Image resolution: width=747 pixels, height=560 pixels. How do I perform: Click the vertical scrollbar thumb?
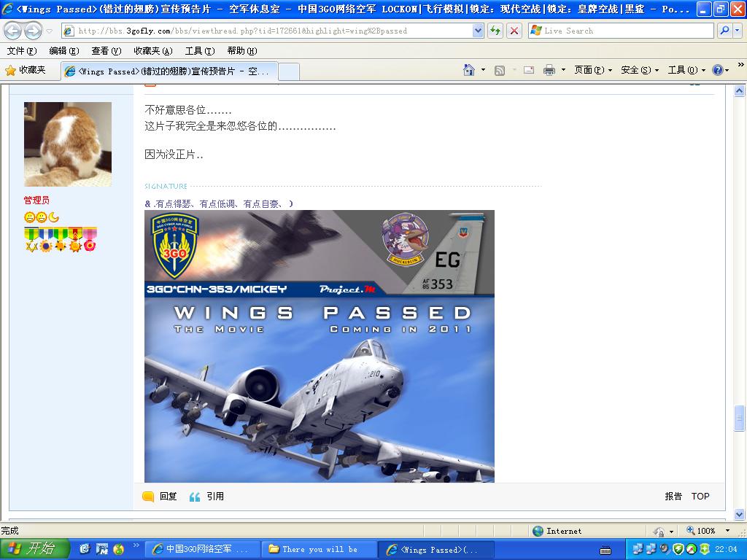740,418
